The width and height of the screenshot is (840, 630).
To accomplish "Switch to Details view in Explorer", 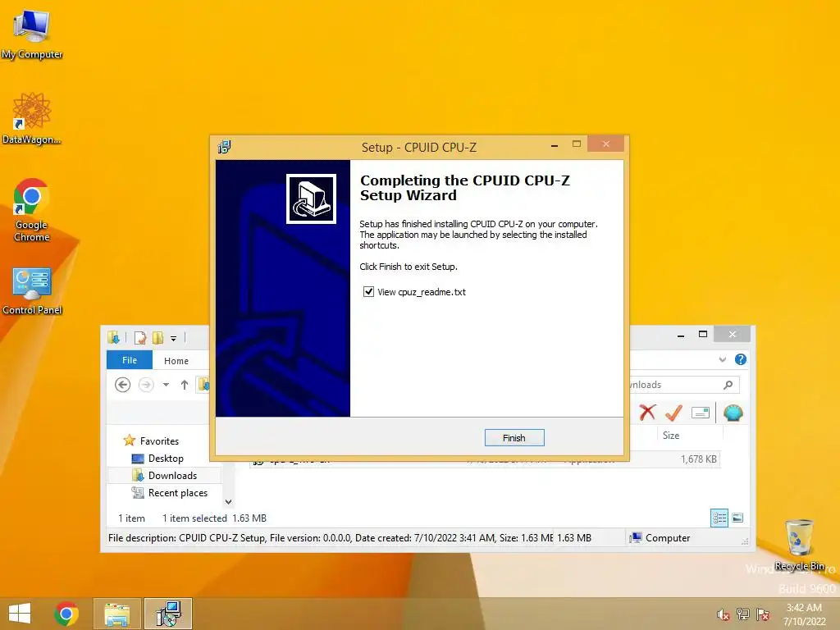I will (719, 518).
